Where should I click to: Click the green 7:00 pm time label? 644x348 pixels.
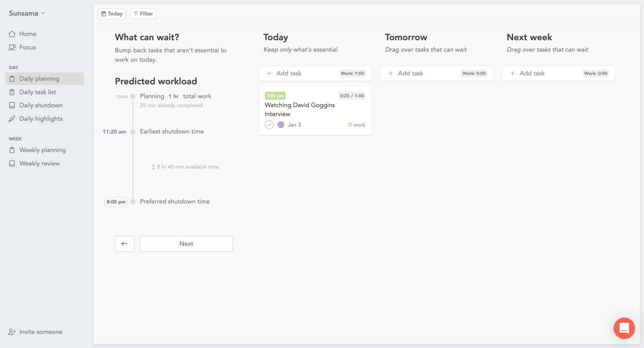point(275,96)
